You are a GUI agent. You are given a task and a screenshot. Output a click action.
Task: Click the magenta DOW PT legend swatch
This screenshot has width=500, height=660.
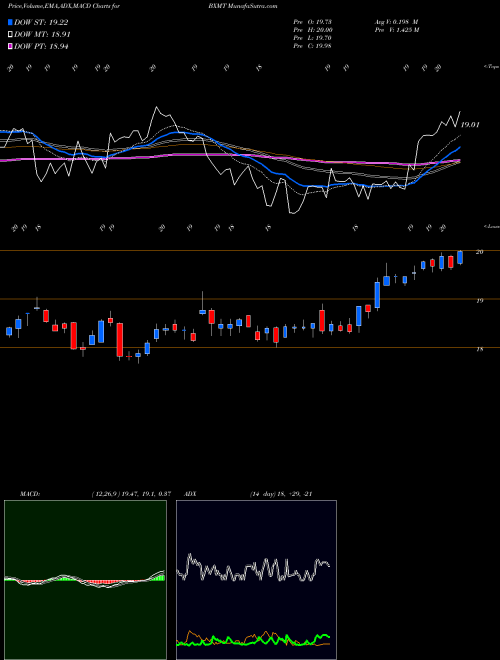pyautogui.click(x=10, y=46)
